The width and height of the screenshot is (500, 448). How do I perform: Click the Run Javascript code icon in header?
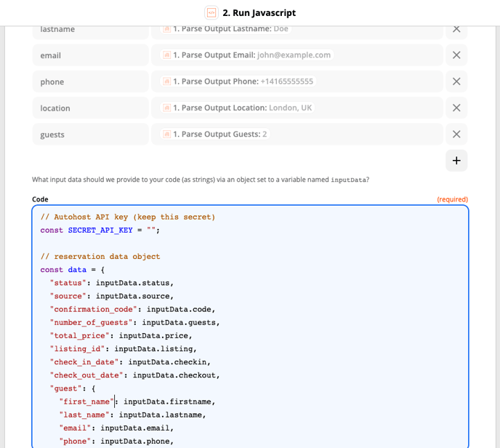211,13
